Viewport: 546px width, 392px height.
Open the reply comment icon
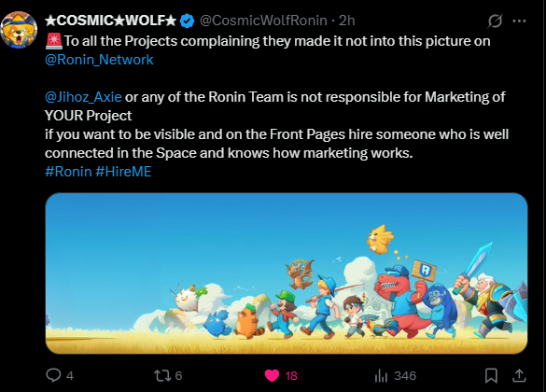[53, 375]
